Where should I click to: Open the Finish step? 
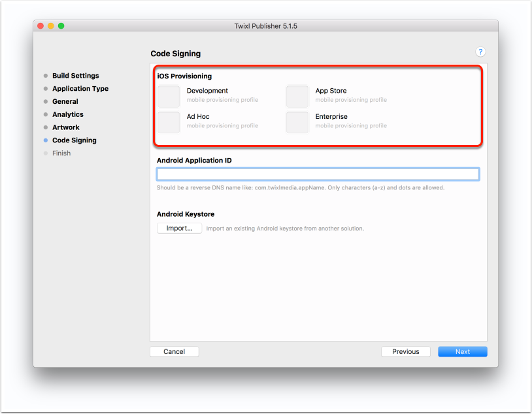(x=61, y=153)
